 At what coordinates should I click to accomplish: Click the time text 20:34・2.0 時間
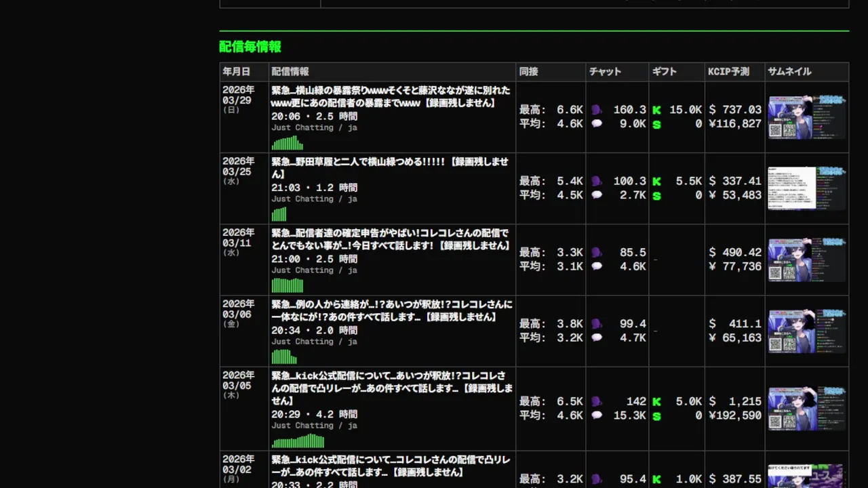[x=315, y=331]
